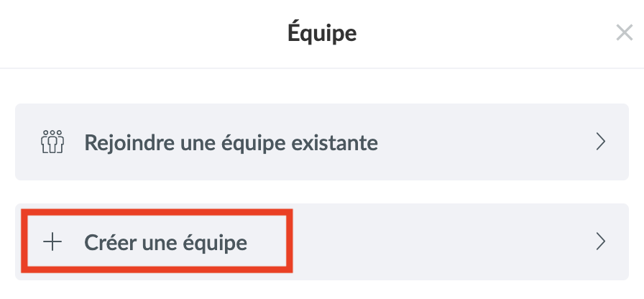Tap the three-person team icon
This screenshot has height=299, width=644.
[x=52, y=142]
